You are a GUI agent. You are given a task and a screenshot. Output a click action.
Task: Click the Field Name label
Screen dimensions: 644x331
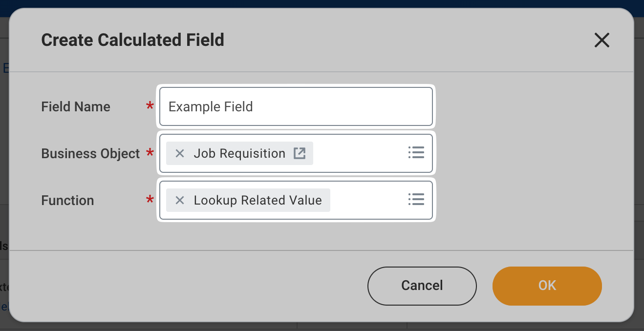pyautogui.click(x=76, y=107)
